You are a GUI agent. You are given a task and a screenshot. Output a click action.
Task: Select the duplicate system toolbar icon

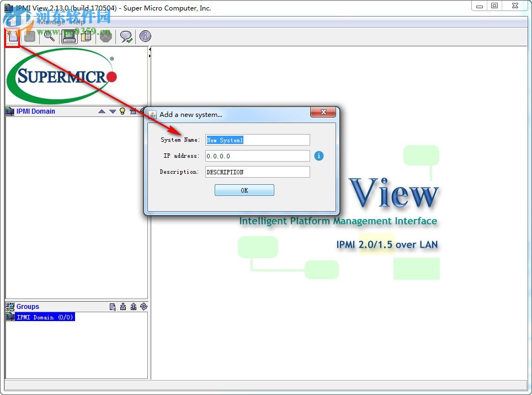coord(87,36)
